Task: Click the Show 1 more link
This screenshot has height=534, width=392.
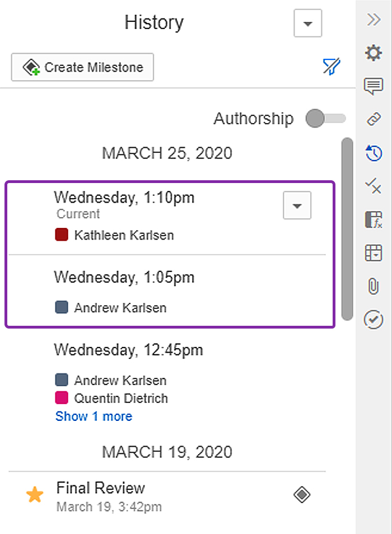Action: click(94, 416)
